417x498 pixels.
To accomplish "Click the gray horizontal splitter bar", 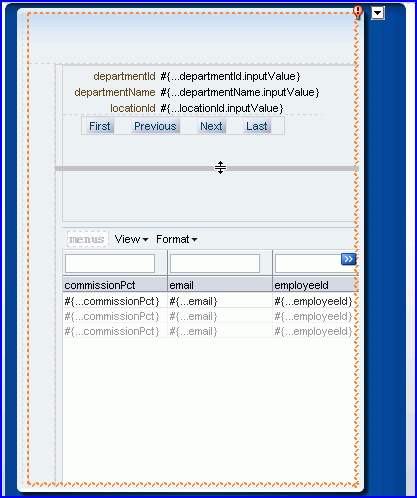I will pyautogui.click(x=207, y=169).
